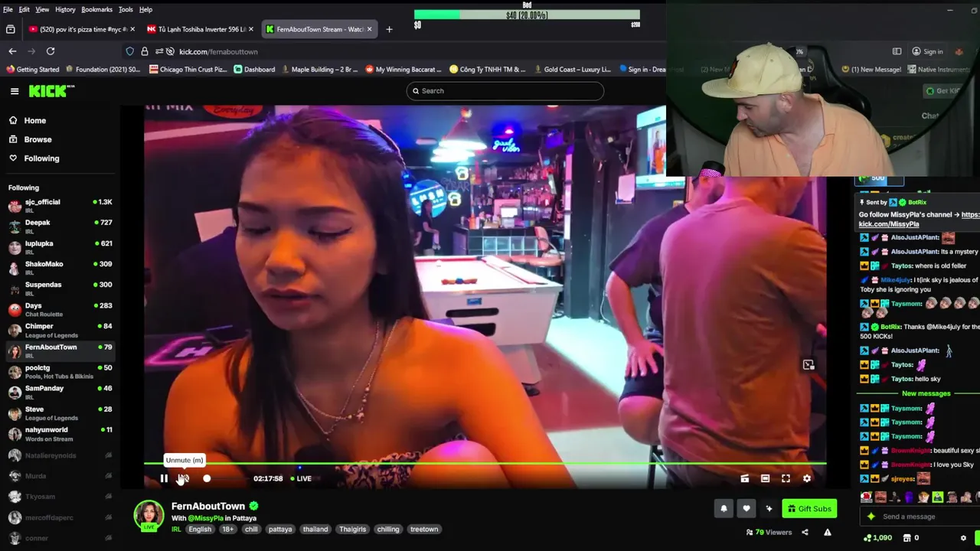Open the Tools menu
Screen dimensions: 980x551
coord(126,9)
